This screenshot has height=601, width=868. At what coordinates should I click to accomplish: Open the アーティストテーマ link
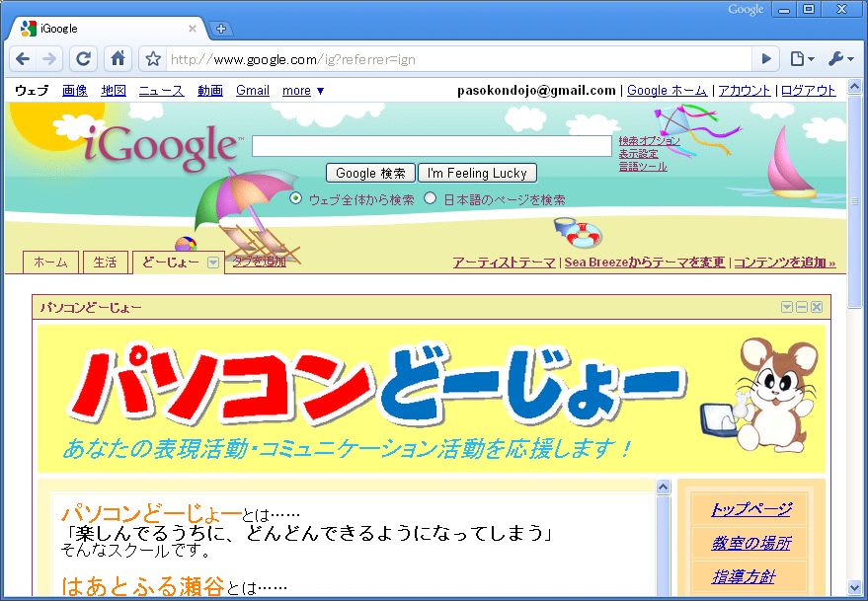tap(504, 263)
